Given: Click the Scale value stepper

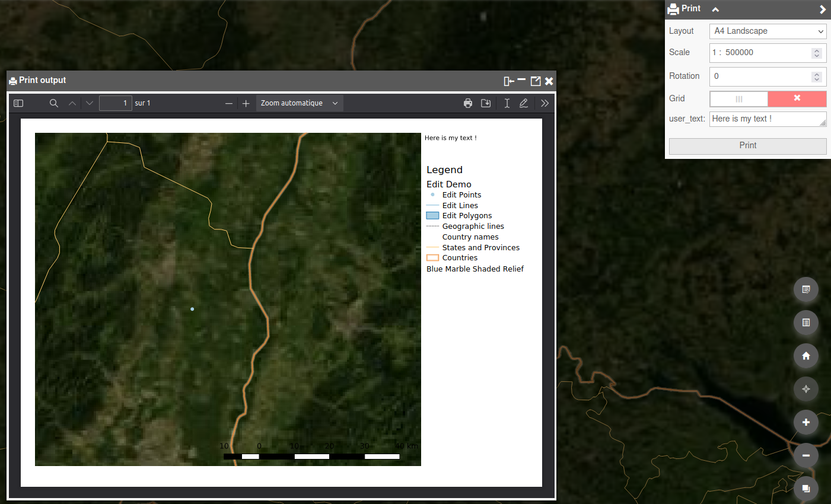Looking at the screenshot, I should click(817, 53).
